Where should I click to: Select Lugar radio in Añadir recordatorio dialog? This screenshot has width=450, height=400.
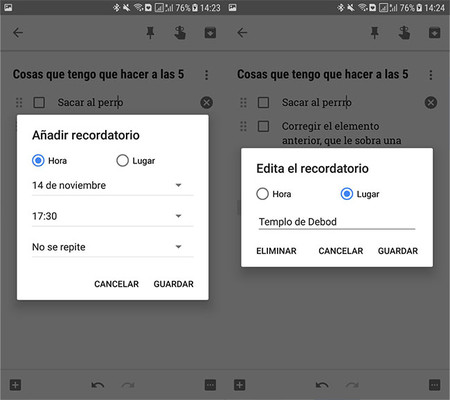(x=136, y=161)
